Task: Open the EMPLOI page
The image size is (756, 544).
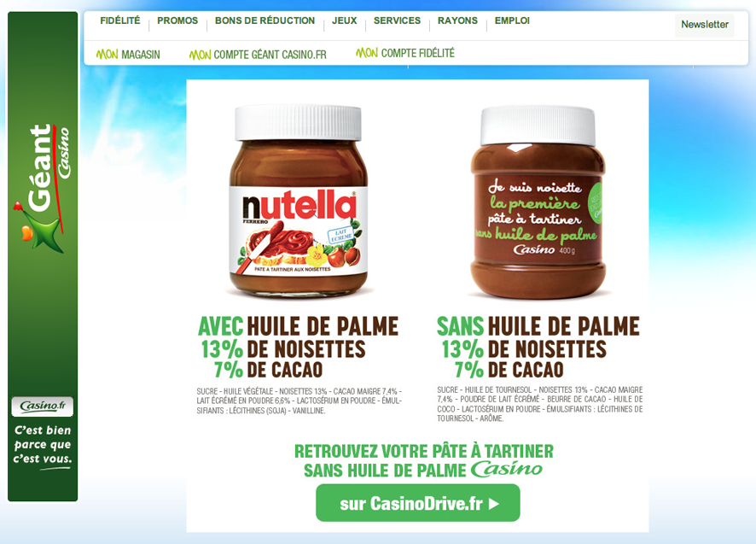Action: (512, 20)
